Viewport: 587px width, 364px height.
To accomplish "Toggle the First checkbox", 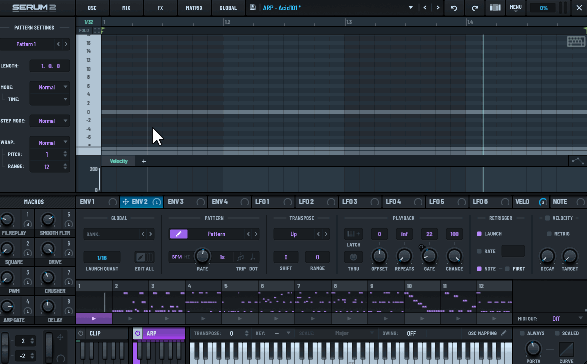I will point(507,269).
